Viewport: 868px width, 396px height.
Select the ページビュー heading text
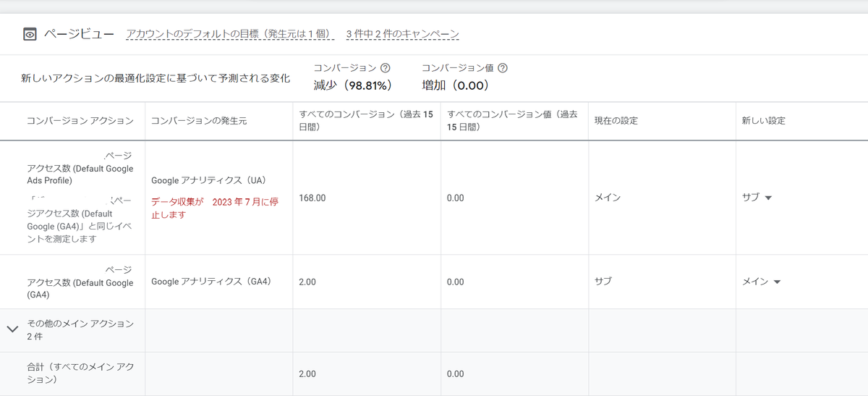pos(79,34)
